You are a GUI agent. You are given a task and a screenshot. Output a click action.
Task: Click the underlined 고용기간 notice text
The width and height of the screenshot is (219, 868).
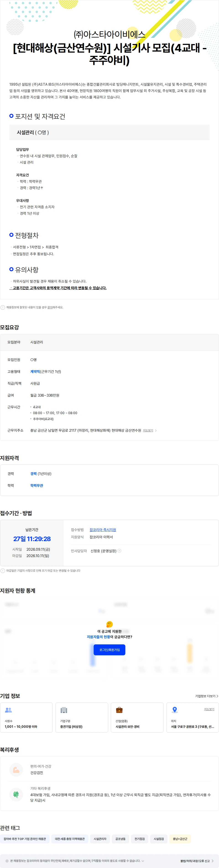58,288
